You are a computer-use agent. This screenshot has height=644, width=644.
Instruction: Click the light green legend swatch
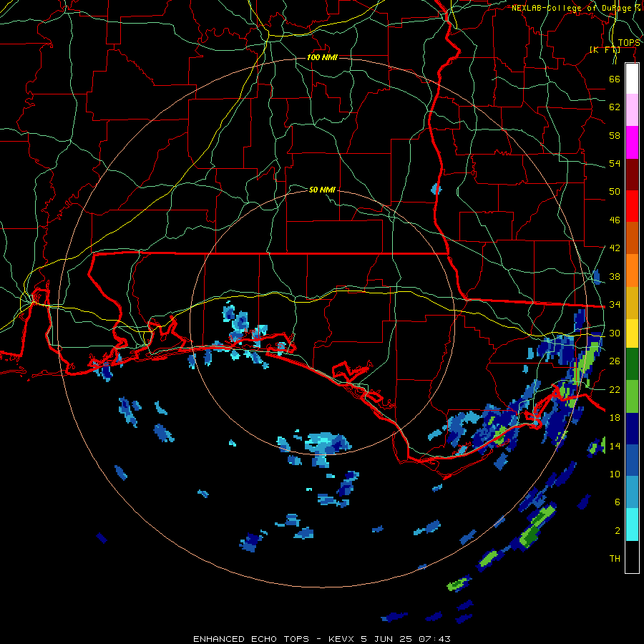pos(632,396)
